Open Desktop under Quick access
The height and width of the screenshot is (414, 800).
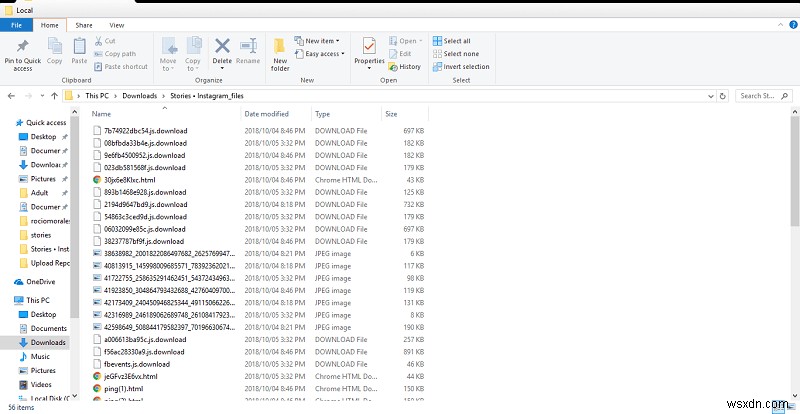pyautogui.click(x=43, y=137)
